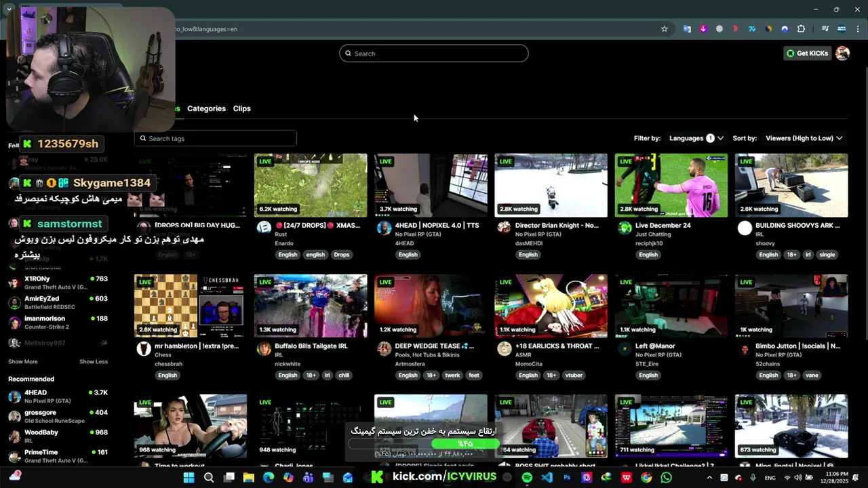The width and height of the screenshot is (868, 488).
Task: Open Windows taskbar search
Action: [x=209, y=478]
